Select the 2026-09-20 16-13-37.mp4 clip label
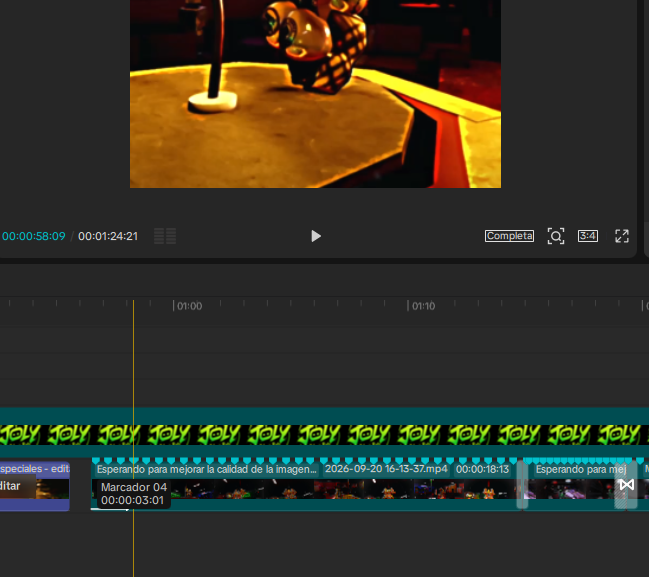This screenshot has width=649, height=577. (x=386, y=469)
